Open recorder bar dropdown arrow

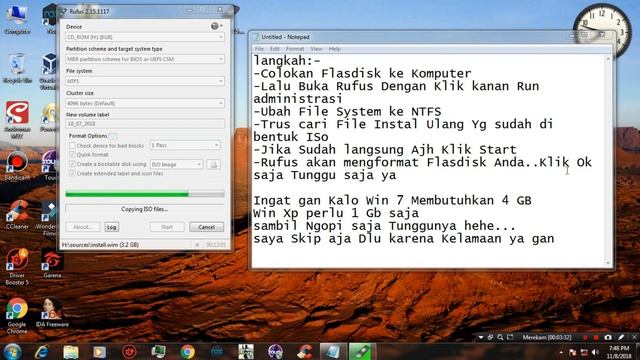481,337
